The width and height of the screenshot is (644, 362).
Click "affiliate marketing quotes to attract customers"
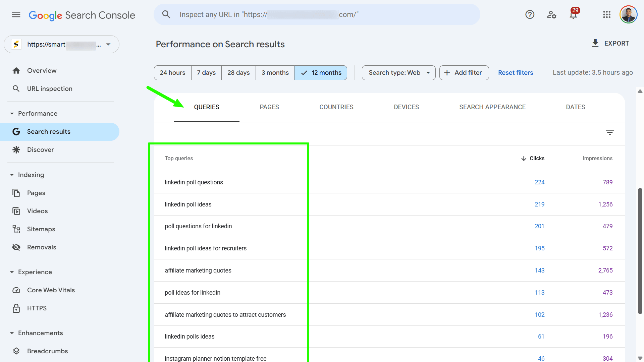pyautogui.click(x=225, y=315)
